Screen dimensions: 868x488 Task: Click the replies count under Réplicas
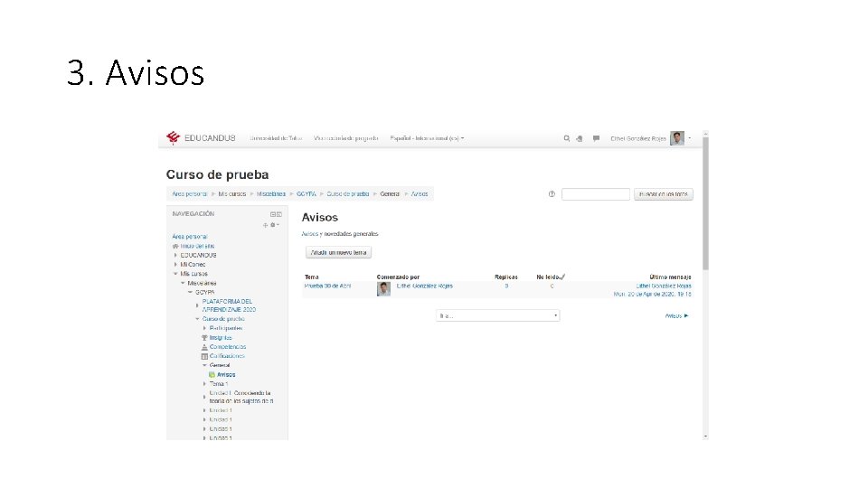pyautogui.click(x=506, y=286)
